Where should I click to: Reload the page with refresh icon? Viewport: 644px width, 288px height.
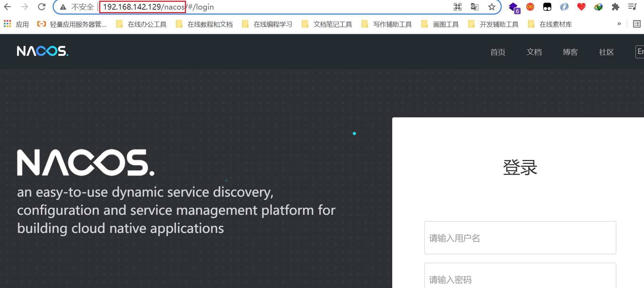click(x=42, y=7)
